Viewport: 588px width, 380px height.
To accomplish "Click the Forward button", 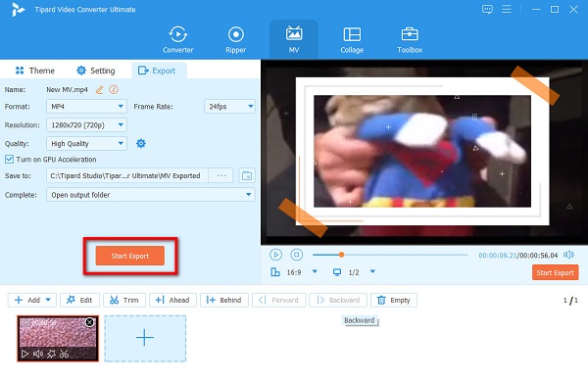I will point(279,300).
